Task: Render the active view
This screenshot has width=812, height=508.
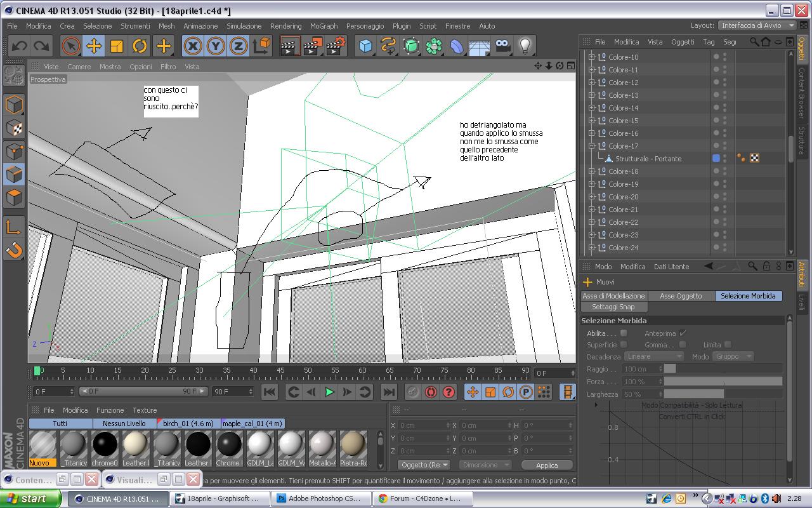Action: [x=290, y=46]
